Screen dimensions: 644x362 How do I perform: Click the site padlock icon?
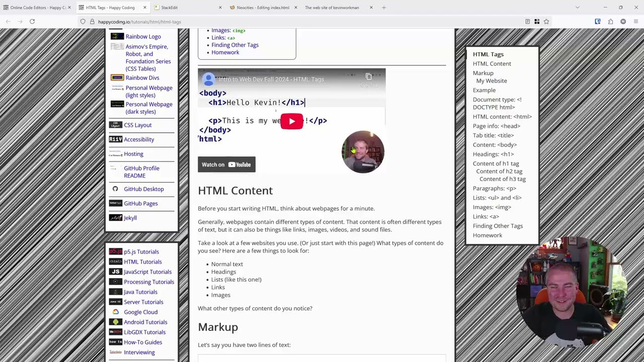point(92,22)
